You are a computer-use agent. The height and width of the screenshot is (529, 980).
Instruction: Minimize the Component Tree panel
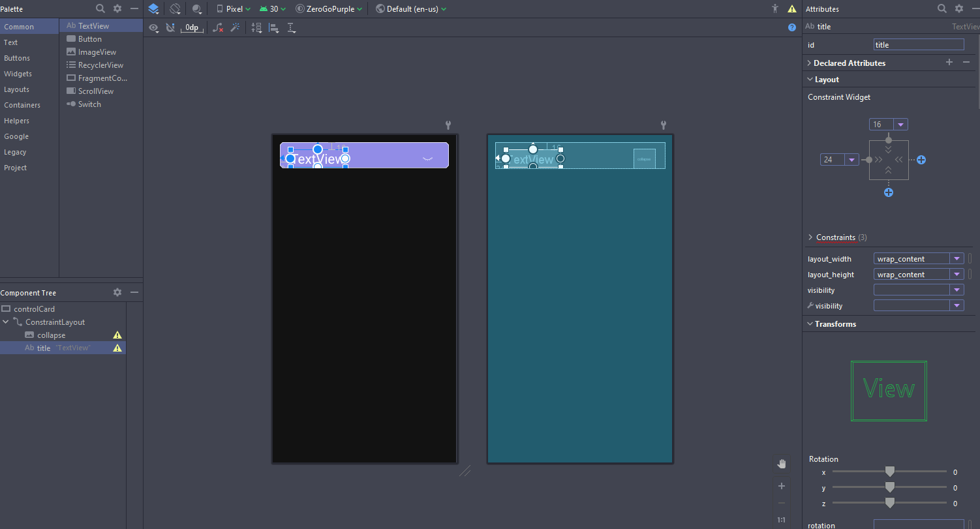point(134,292)
